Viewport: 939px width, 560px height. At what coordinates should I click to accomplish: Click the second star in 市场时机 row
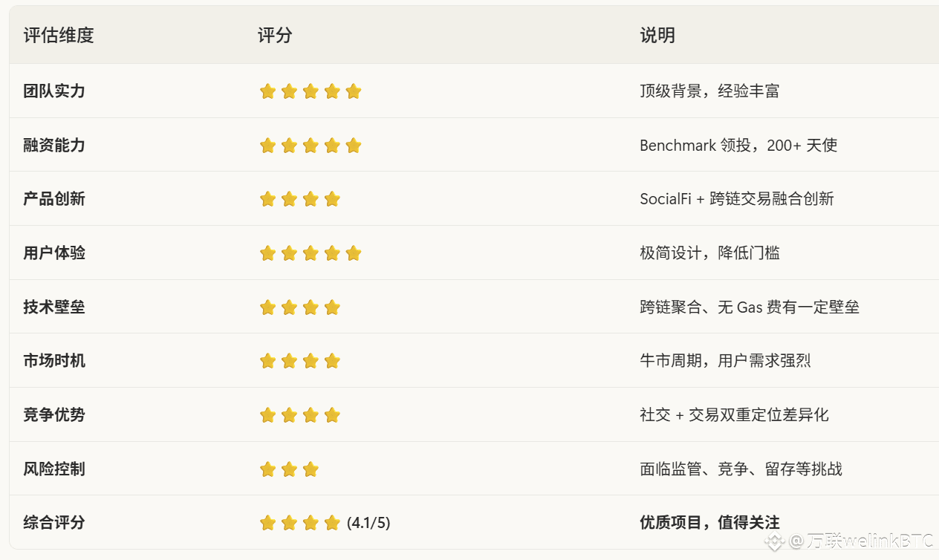click(x=289, y=361)
